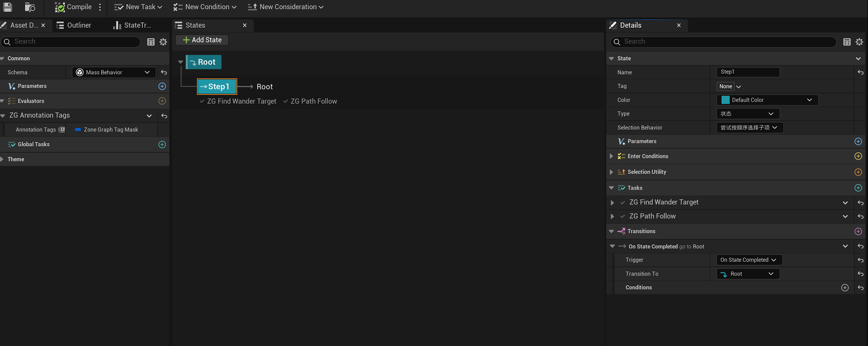868x346 pixels.
Task: Open Trigger On State Completed dropdown
Action: point(749,260)
